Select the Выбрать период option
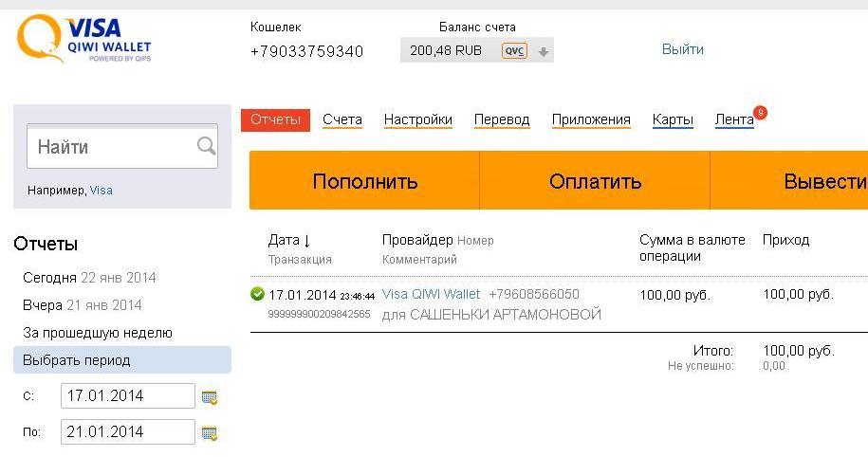The image size is (868, 457). coord(122,360)
